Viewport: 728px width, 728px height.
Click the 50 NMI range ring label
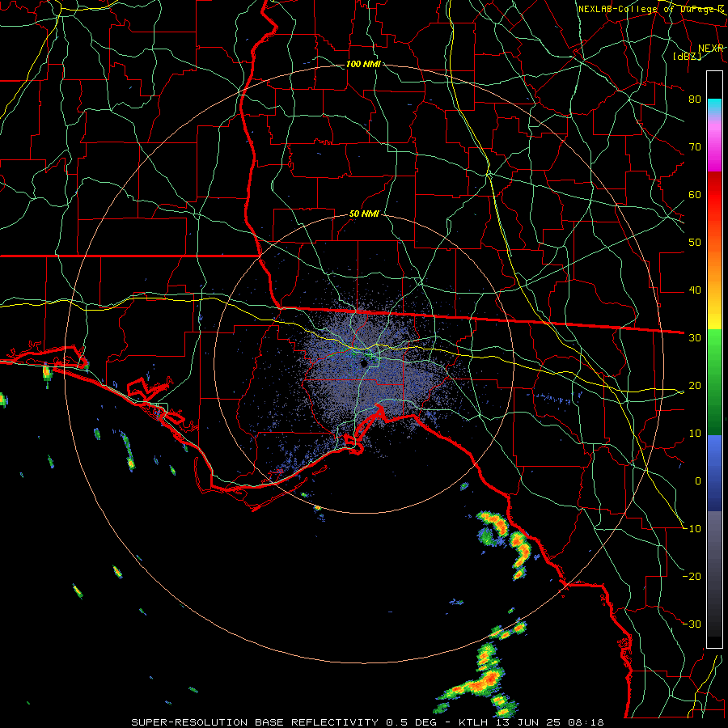(x=364, y=214)
